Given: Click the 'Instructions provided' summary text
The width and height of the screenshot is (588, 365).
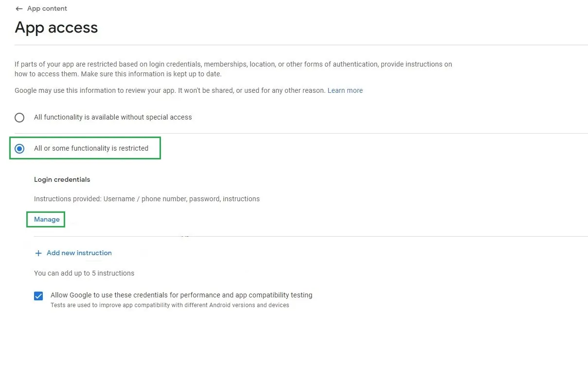Looking at the screenshot, I should click(x=147, y=199).
